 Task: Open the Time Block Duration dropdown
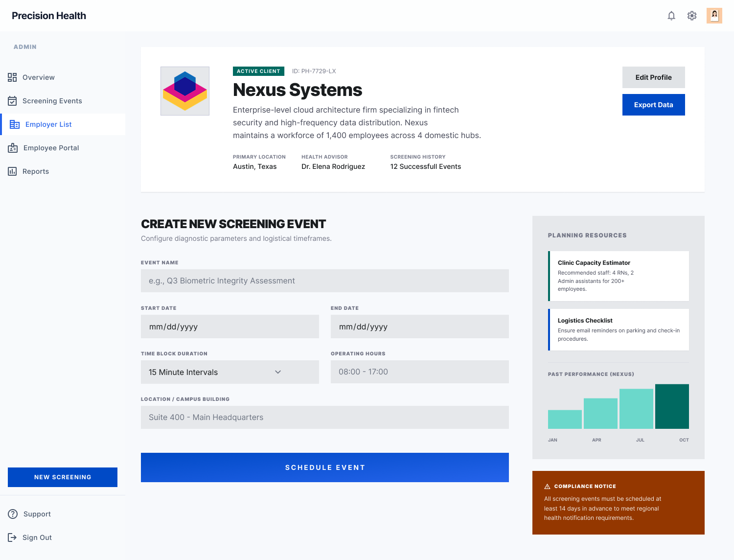click(x=230, y=372)
